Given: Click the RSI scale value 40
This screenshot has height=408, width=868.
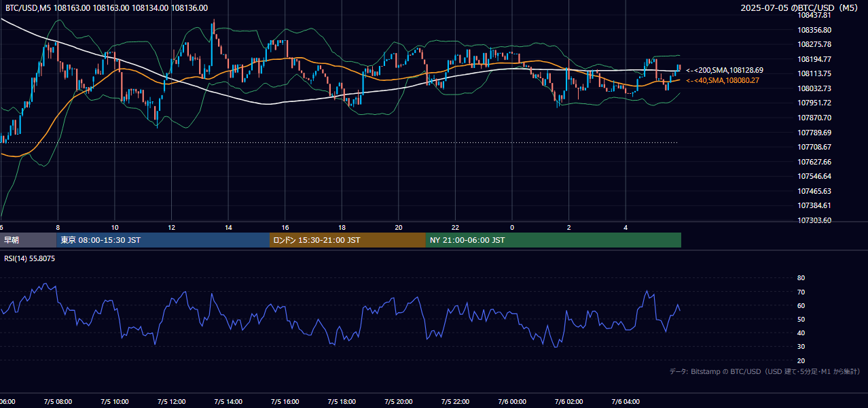Looking at the screenshot, I should click(801, 333).
